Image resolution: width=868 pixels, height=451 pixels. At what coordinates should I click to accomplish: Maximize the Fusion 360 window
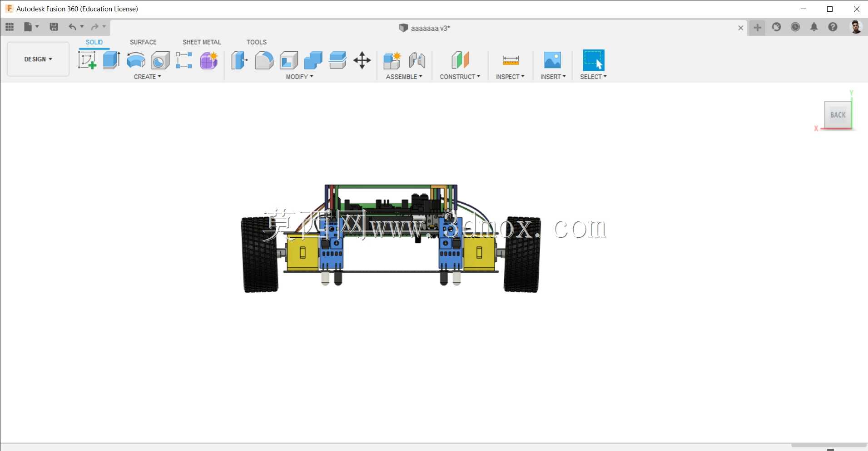830,9
